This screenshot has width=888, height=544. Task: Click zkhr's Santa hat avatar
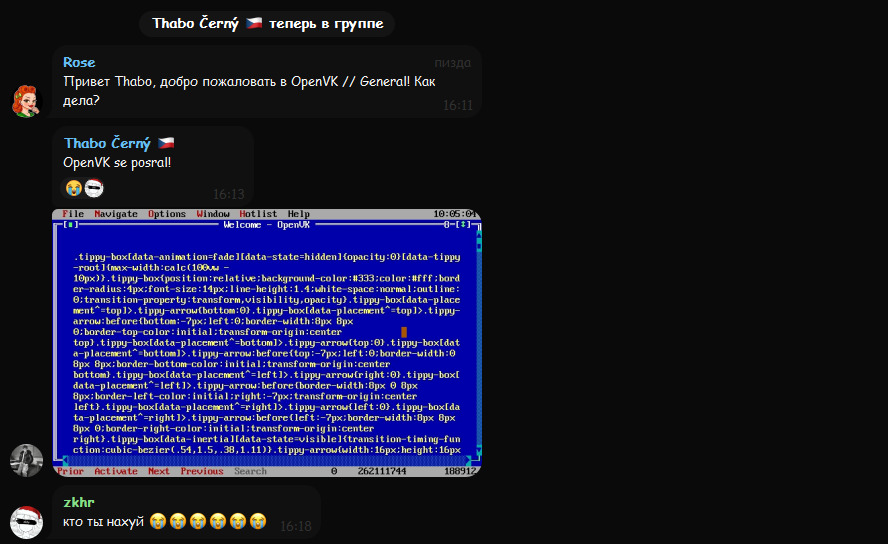26,522
